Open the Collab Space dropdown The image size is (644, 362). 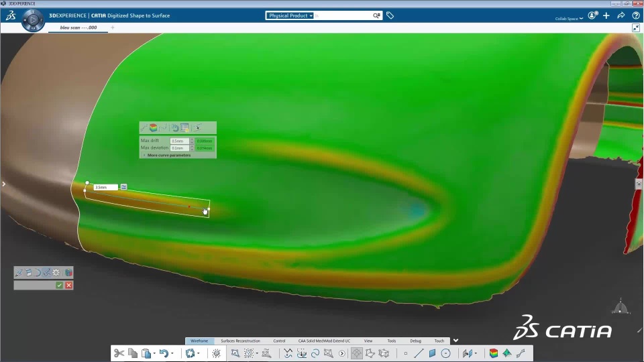[569, 19]
